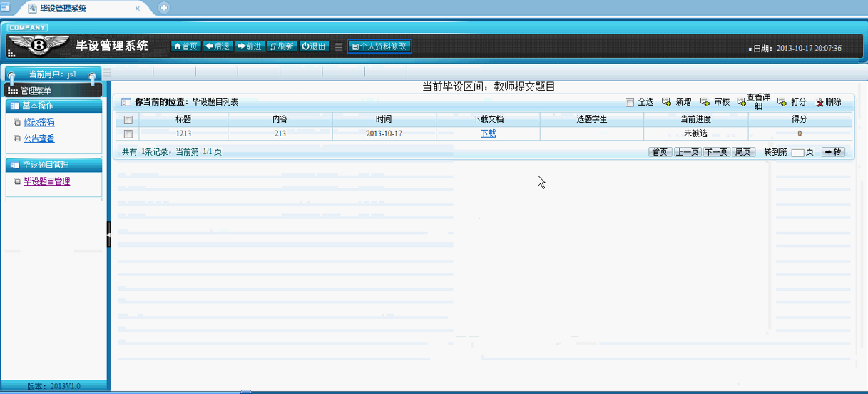Refresh the page using 刷新

[282, 46]
